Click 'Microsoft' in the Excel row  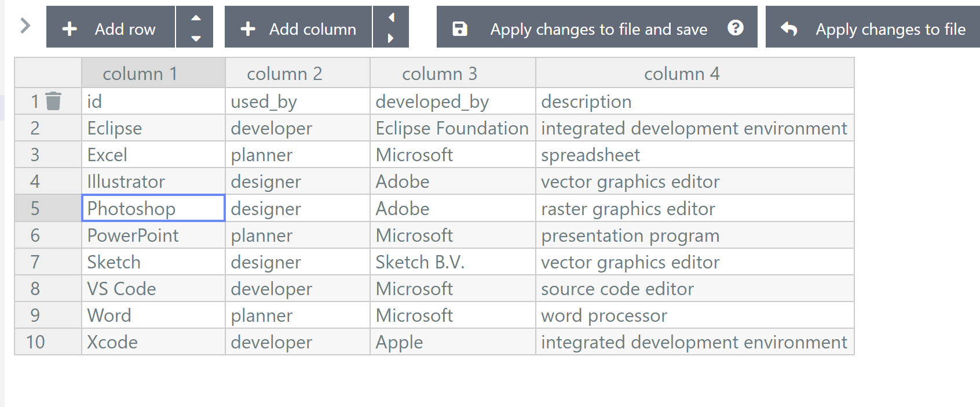453,155
